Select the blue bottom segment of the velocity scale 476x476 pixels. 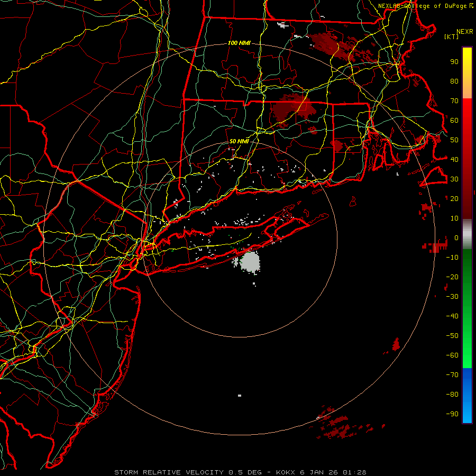pyautogui.click(x=467, y=395)
